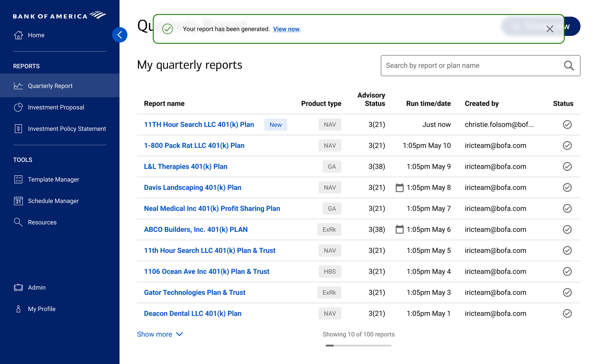Image resolution: width=598 pixels, height=364 pixels.
Task: Open Investment Proposal from Reports section
Action: [56, 107]
